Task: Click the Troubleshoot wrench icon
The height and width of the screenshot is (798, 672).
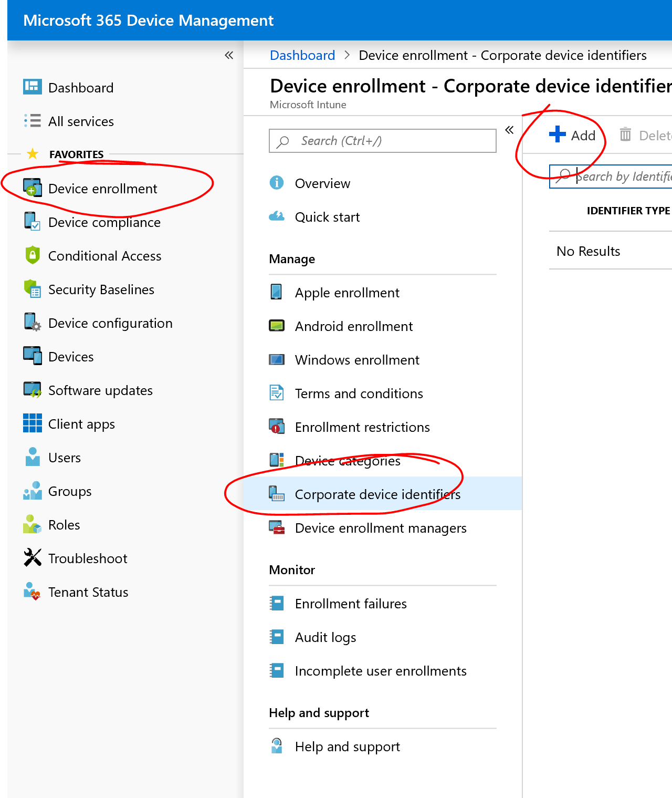Action: (x=32, y=558)
